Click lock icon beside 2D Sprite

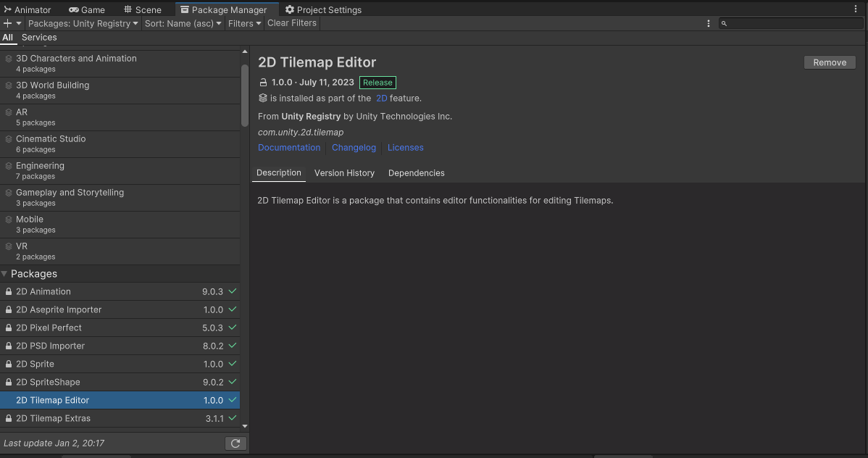tap(8, 364)
